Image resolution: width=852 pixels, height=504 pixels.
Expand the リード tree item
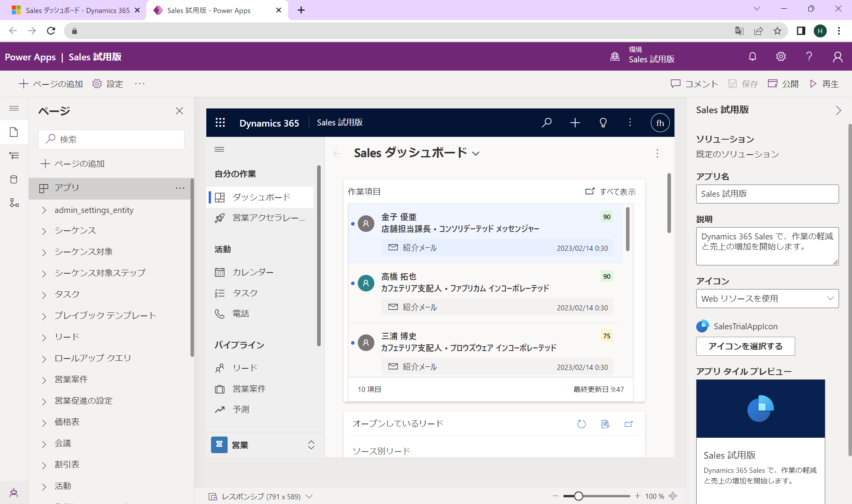(44, 338)
